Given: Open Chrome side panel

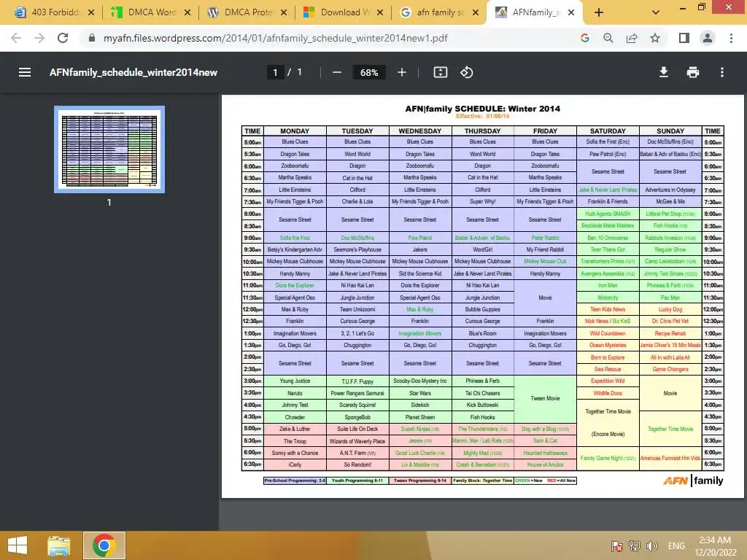Looking at the screenshot, I should coord(684,38).
